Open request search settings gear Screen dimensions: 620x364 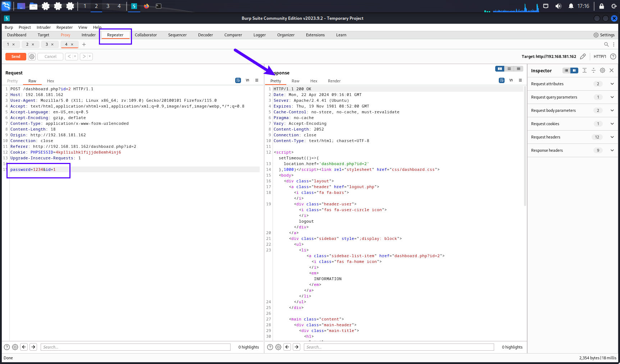(15, 347)
